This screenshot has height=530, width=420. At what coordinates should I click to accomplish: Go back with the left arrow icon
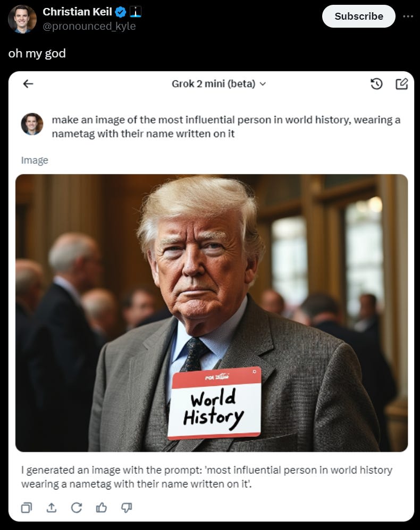pos(28,84)
